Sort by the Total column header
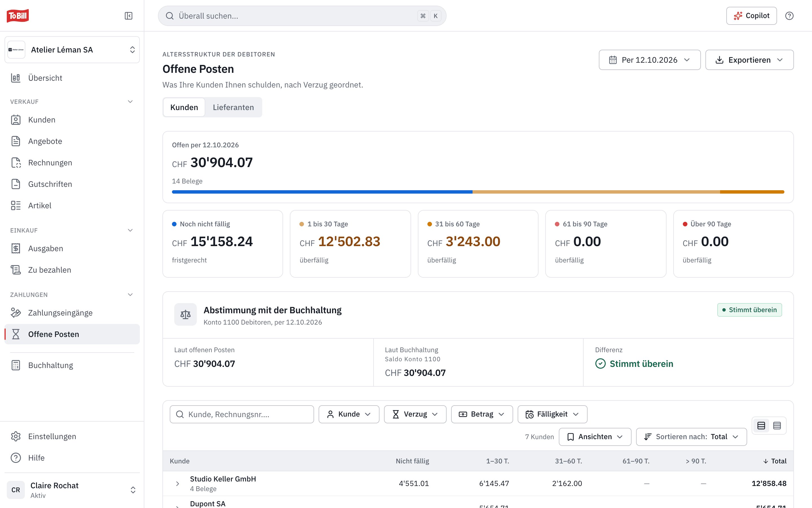812x508 pixels. tap(775, 461)
